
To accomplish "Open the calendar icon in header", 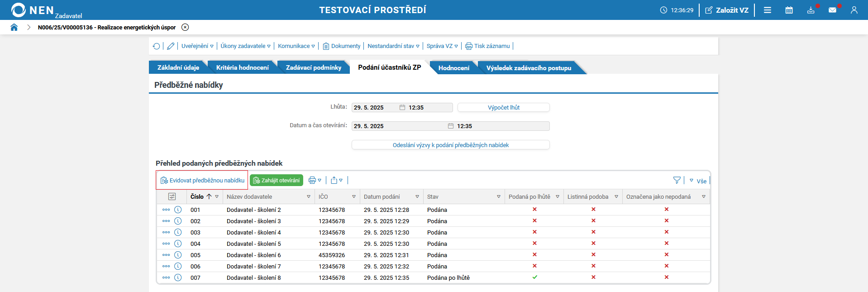I will coord(789,10).
